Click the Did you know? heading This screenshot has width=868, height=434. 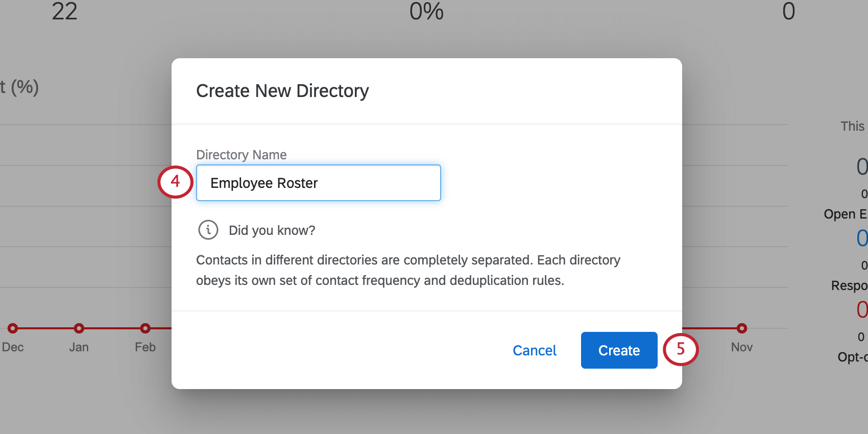coord(272,230)
